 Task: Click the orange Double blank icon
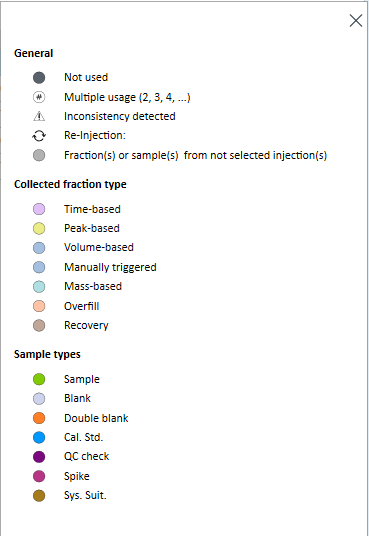pos(39,418)
